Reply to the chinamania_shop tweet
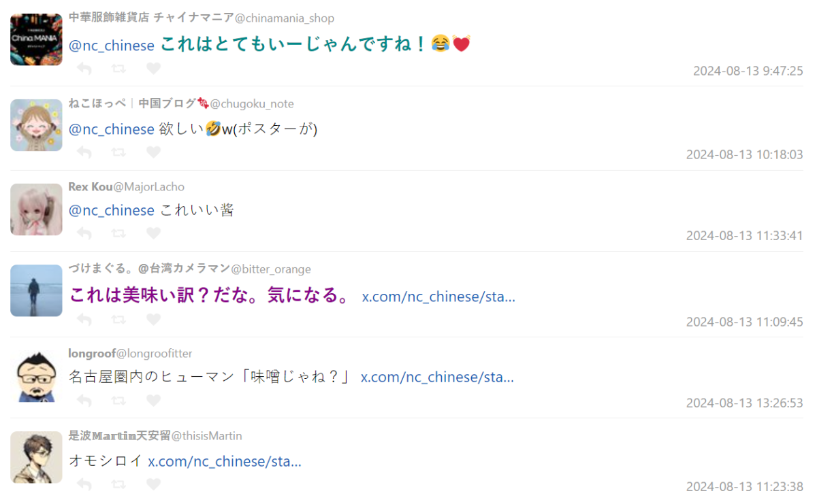Image resolution: width=817 pixels, height=504 pixels. [x=84, y=69]
